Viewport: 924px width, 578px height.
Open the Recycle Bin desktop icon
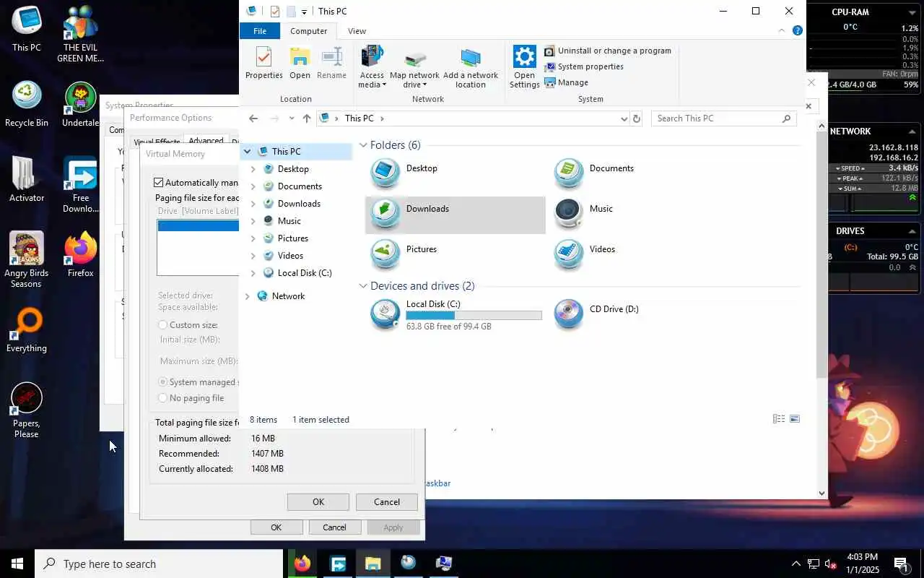pos(27,104)
